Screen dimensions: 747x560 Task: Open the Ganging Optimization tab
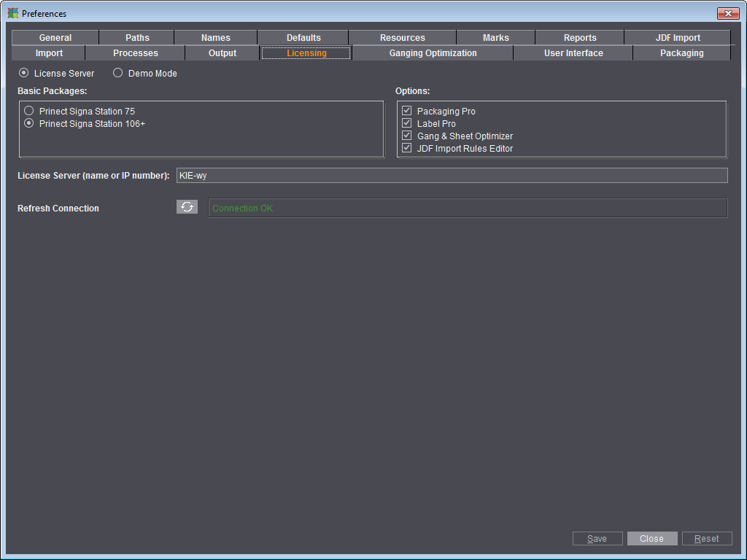coord(433,52)
